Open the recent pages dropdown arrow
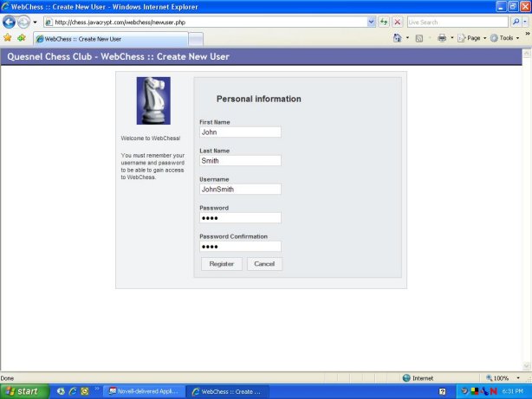 tap(35, 23)
